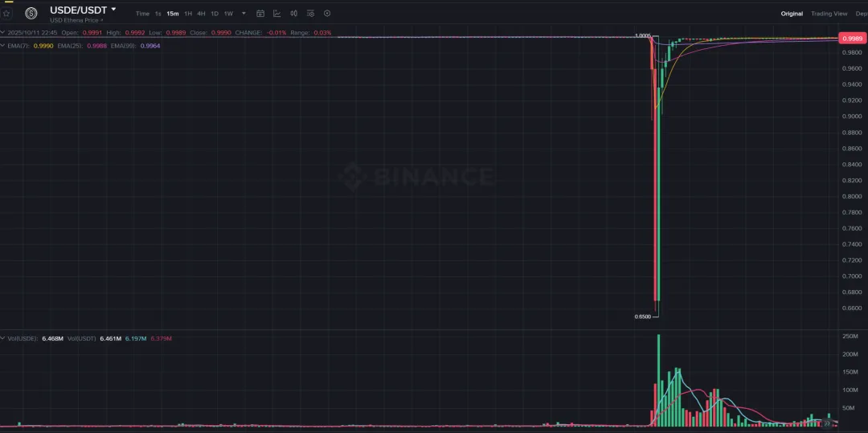Choose the 1W timeframe
868x433 pixels.
pyautogui.click(x=228, y=14)
